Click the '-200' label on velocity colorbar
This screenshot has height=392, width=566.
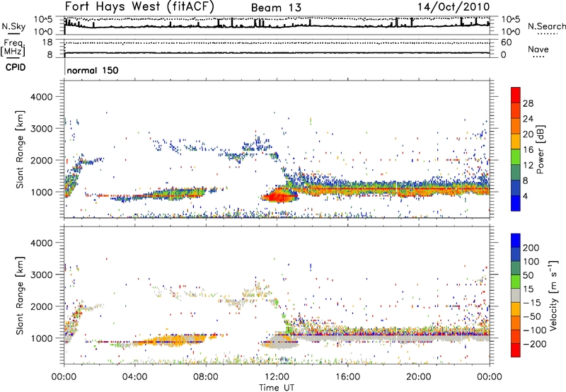click(x=535, y=344)
